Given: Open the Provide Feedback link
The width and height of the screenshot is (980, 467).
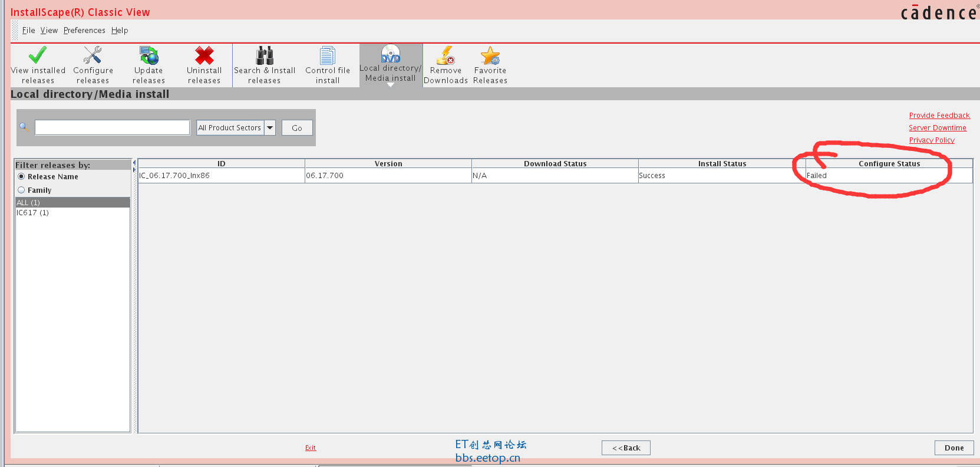Looking at the screenshot, I should pyautogui.click(x=939, y=116).
